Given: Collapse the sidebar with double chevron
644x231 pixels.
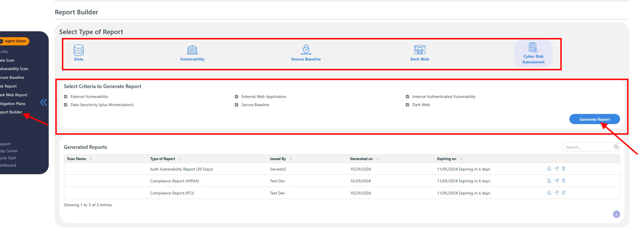Looking at the screenshot, I should pyautogui.click(x=44, y=102).
